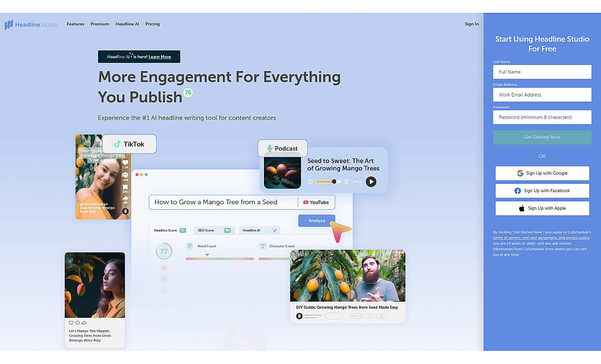This screenshot has width=601, height=364.
Task: Comment on the Instagram mango post
Action: (x=77, y=323)
